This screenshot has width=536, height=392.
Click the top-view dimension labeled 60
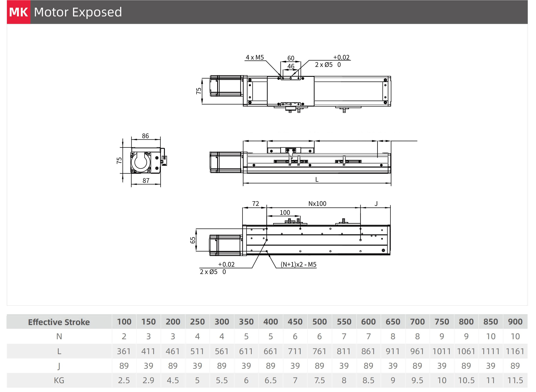click(x=291, y=58)
